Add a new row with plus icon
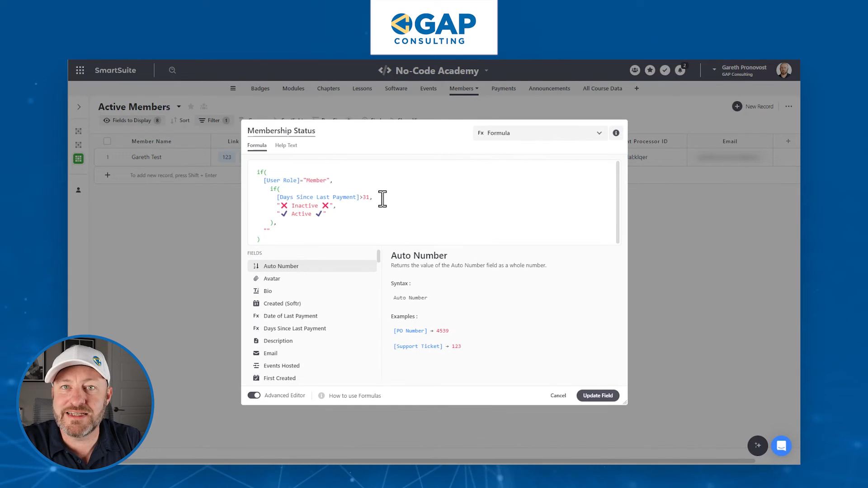 click(x=107, y=175)
